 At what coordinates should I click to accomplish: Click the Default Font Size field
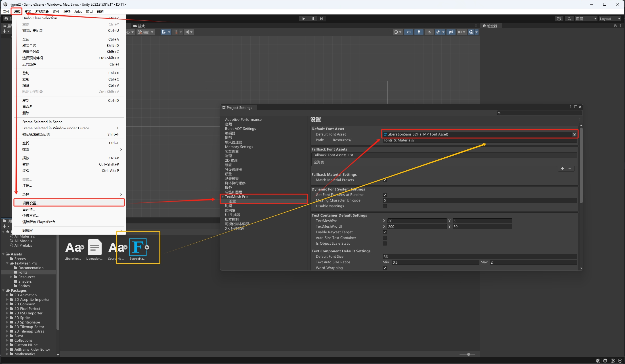480,257
